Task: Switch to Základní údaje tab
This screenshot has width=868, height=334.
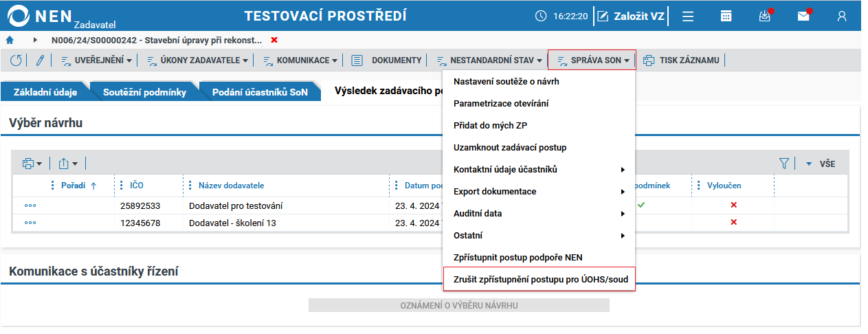Action: pyautogui.click(x=45, y=91)
